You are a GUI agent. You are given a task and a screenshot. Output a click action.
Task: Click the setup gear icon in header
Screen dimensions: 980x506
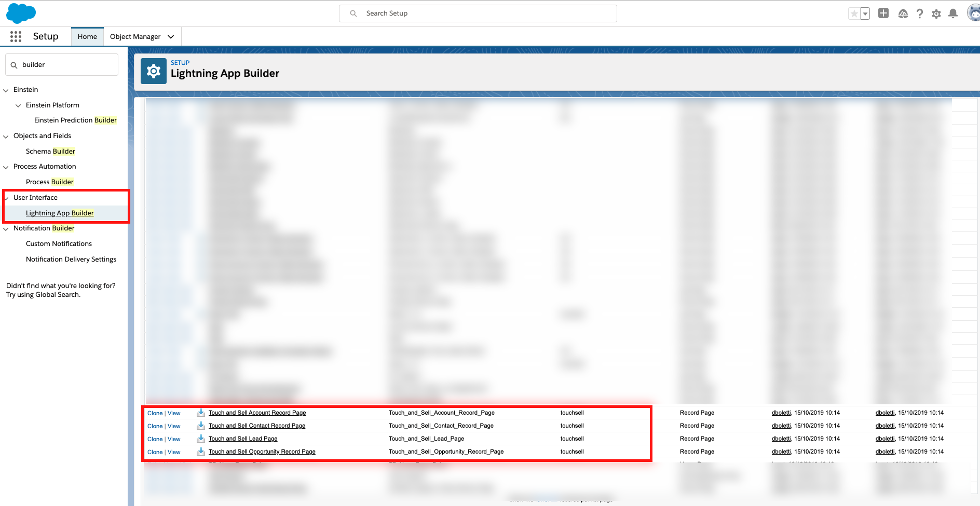tap(936, 14)
